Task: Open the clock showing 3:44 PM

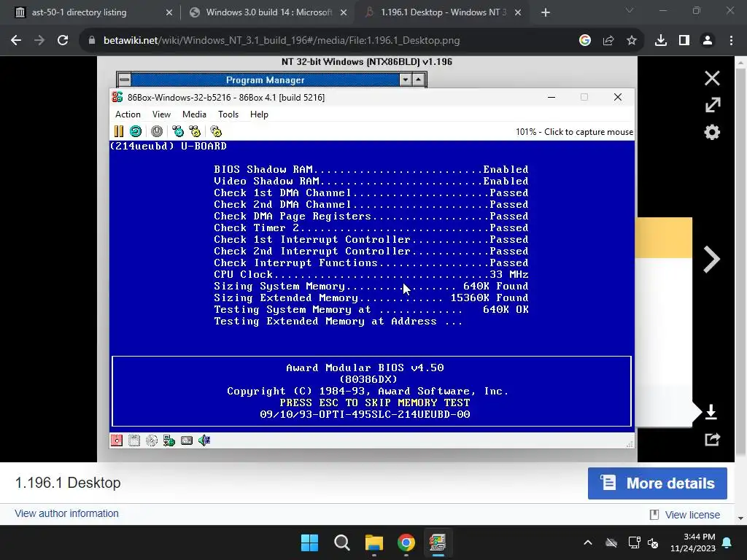Action: 693,542
